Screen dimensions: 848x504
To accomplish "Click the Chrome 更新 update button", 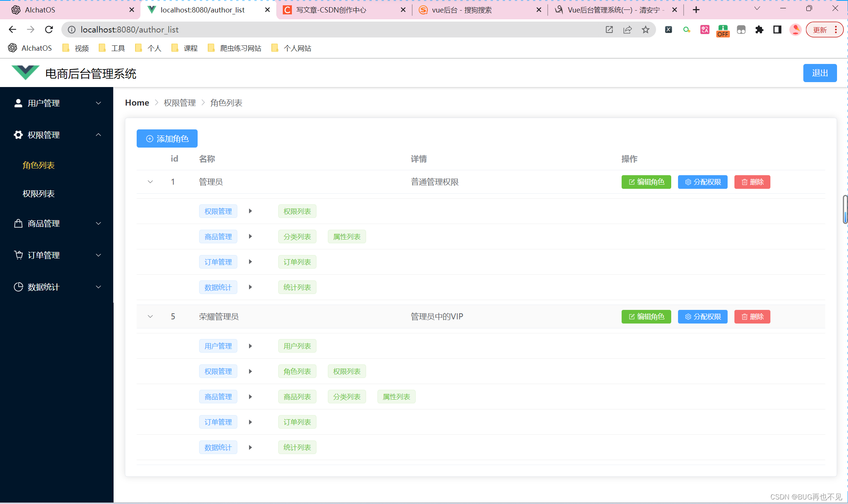I will click(825, 30).
